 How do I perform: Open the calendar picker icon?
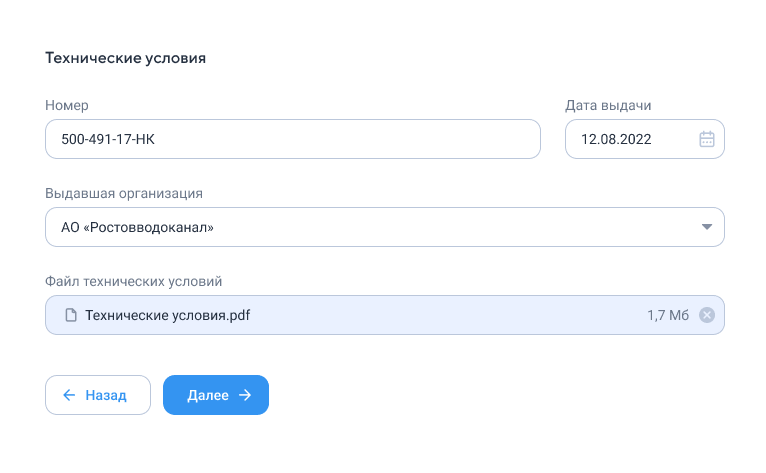click(x=706, y=139)
